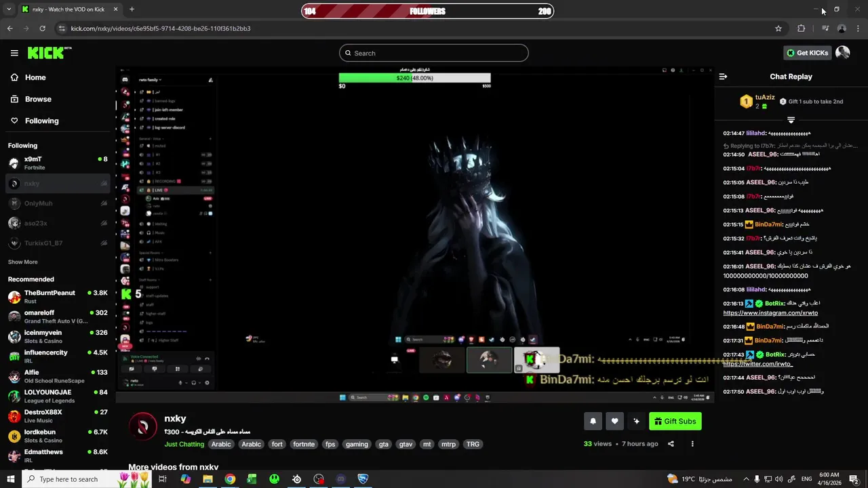Viewport: 868px width, 488px height.
Task: Click the Arabic tag
Action: pyautogui.click(x=221, y=444)
